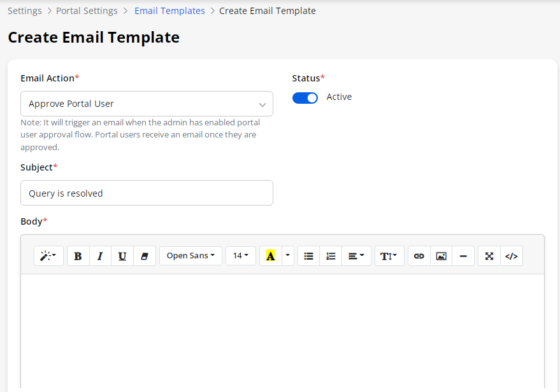Open the HTML code view

click(x=511, y=256)
